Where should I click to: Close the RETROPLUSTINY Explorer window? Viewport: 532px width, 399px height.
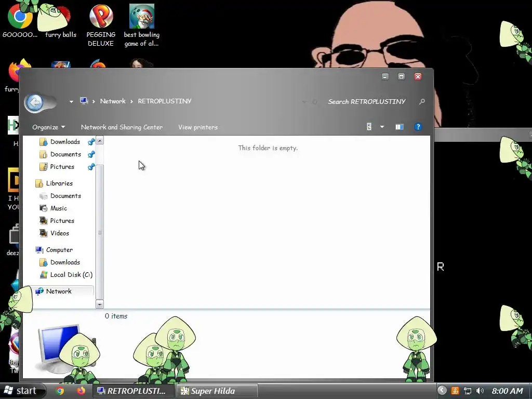pyautogui.click(x=418, y=77)
